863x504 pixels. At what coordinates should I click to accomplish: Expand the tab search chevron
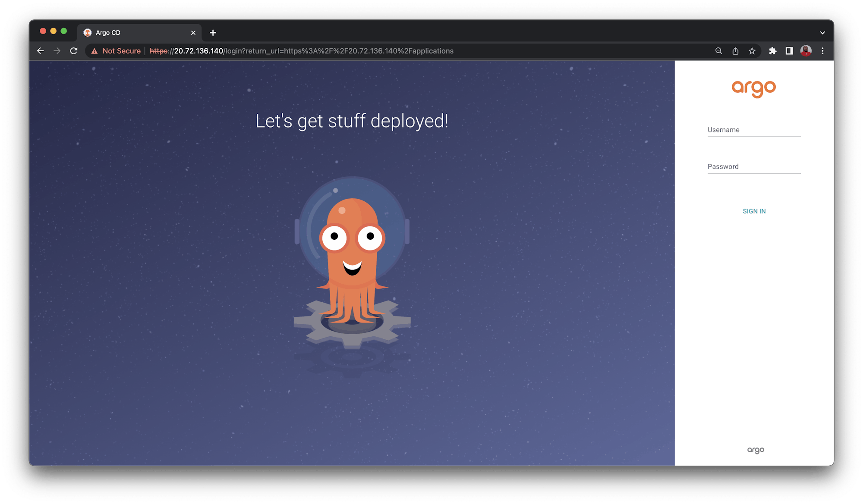pyautogui.click(x=822, y=33)
